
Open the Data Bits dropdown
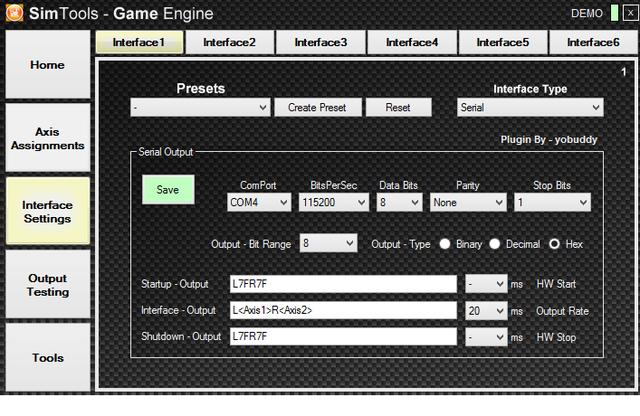point(400,202)
